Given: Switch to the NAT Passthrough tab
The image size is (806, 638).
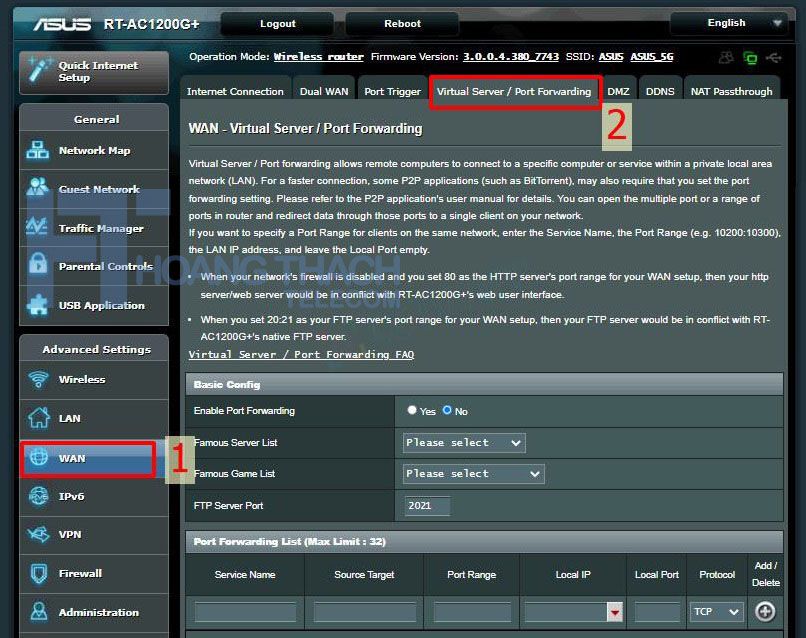Looking at the screenshot, I should pos(731,92).
